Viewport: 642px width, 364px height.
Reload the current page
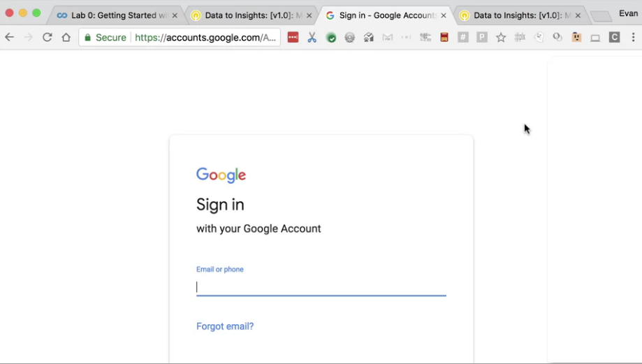47,37
